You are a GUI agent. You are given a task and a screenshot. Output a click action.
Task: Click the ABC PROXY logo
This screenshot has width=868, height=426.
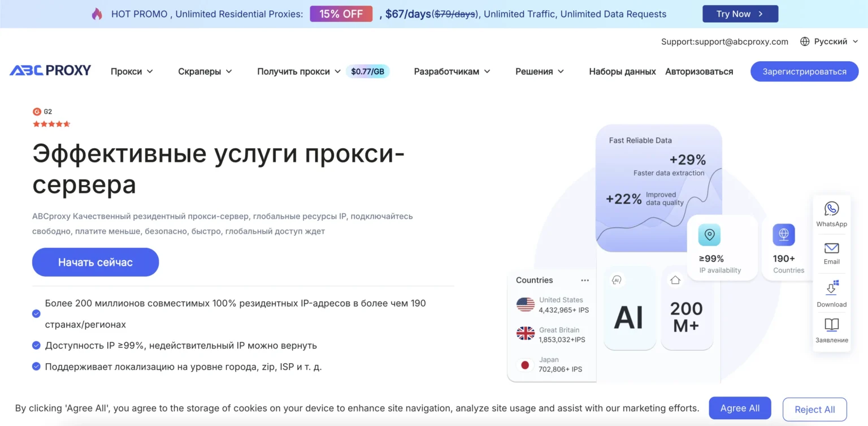click(x=50, y=70)
